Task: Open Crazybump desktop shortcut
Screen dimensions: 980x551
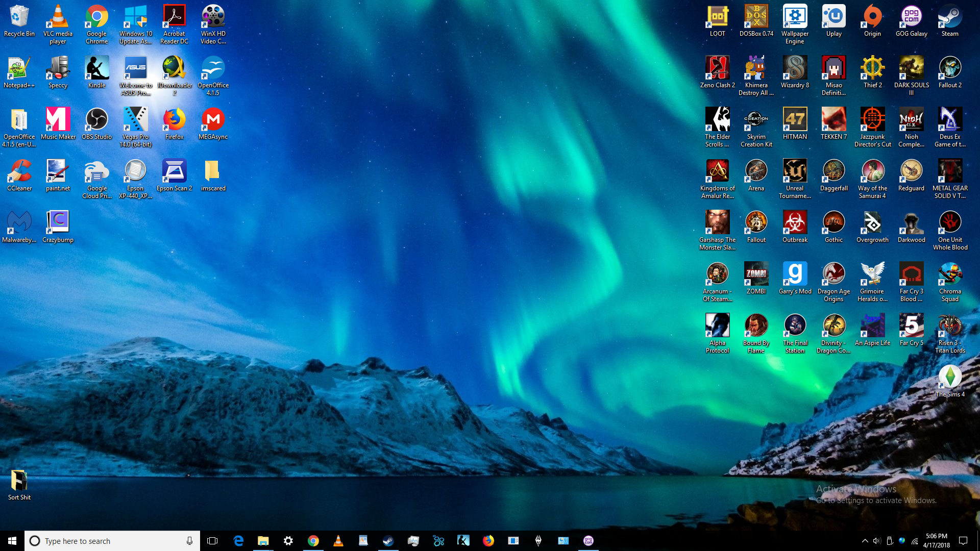Action: (x=58, y=228)
